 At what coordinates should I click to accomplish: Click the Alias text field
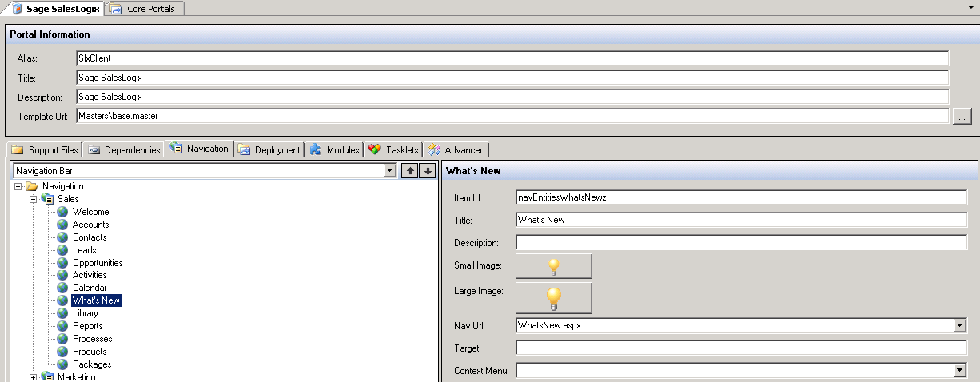512,58
